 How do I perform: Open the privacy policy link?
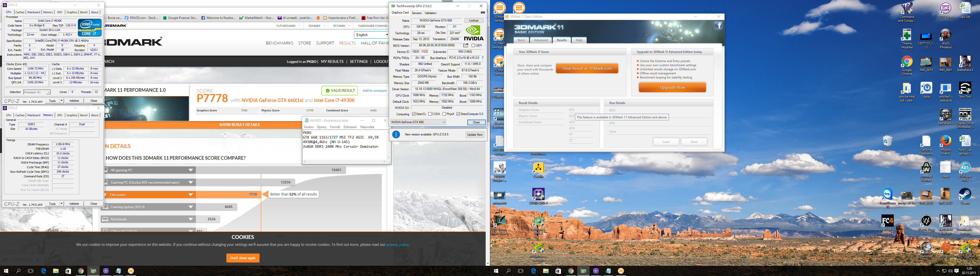397,245
